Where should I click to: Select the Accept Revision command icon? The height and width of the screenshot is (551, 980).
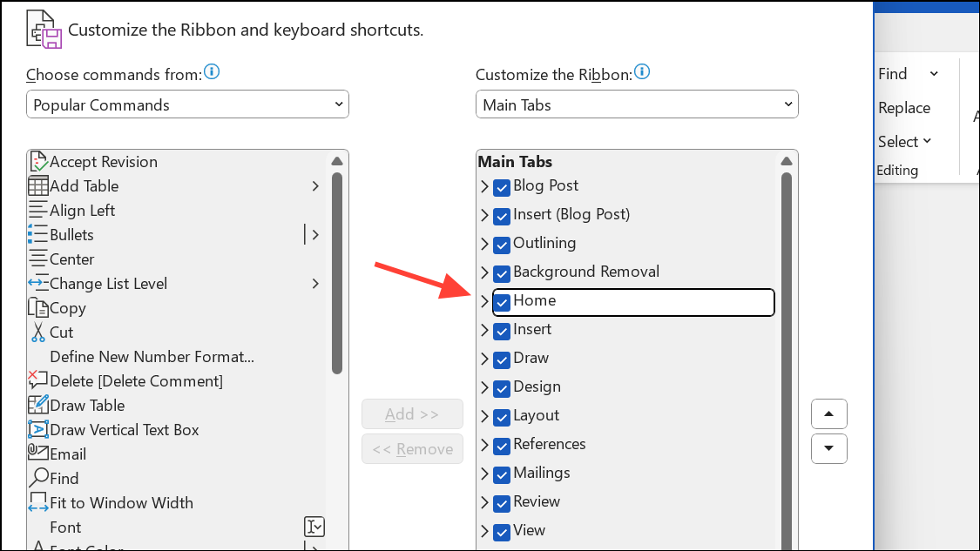pyautogui.click(x=38, y=161)
